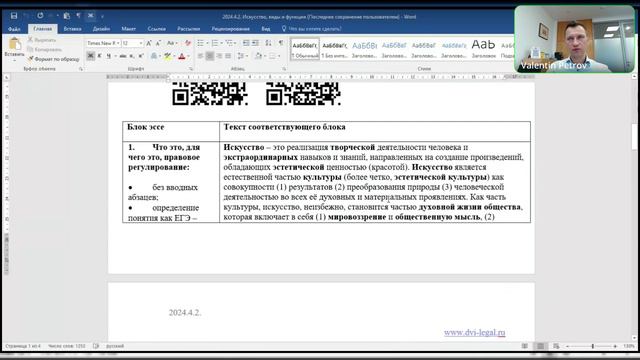640x360 pixels.
Task: Show paragraph marks with pilcrow icon
Action: pyautogui.click(x=281, y=43)
